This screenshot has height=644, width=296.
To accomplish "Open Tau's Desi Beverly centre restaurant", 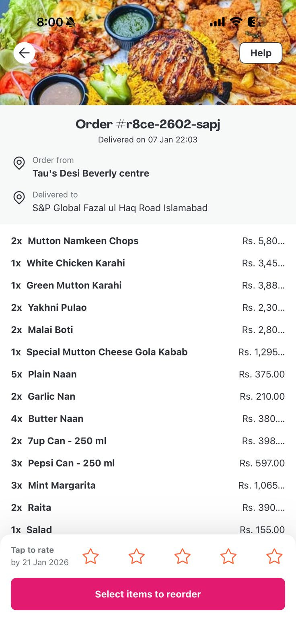I will [90, 173].
